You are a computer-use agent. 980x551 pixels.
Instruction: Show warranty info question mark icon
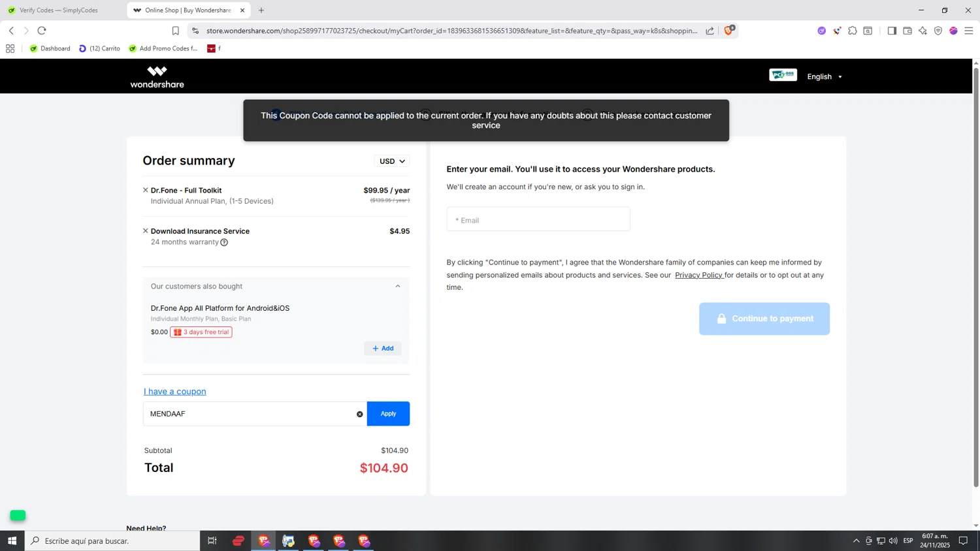coord(224,242)
